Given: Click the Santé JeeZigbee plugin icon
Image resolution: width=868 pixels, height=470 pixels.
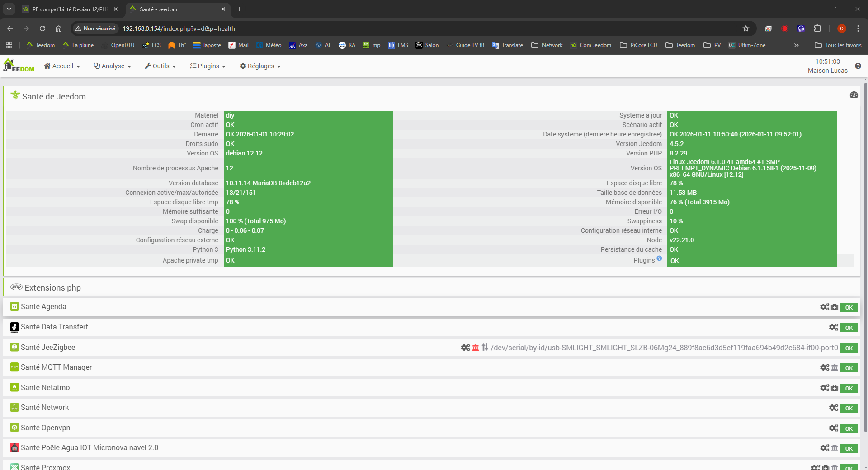Looking at the screenshot, I should [14, 347].
